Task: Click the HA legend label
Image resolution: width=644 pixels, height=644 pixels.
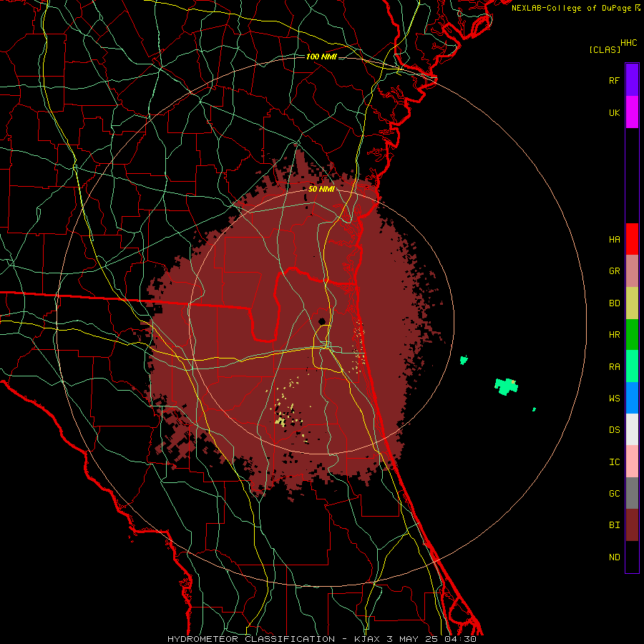Action: click(x=614, y=240)
